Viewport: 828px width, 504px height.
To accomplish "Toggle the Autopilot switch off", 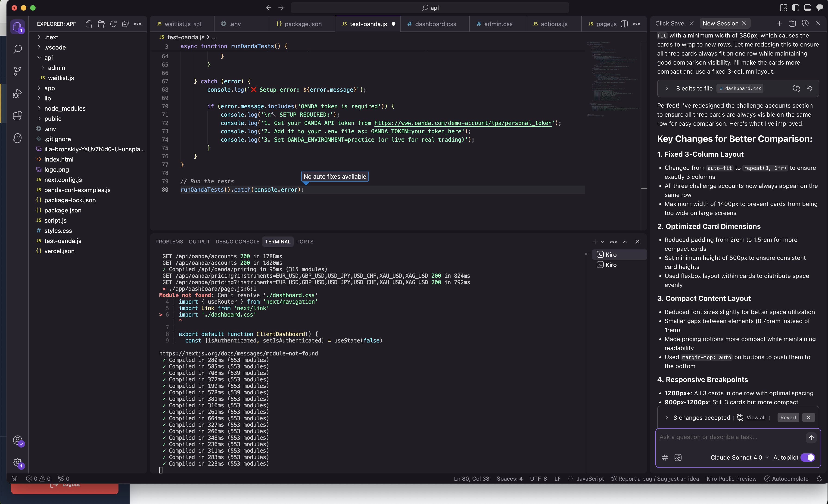I will 808,457.
